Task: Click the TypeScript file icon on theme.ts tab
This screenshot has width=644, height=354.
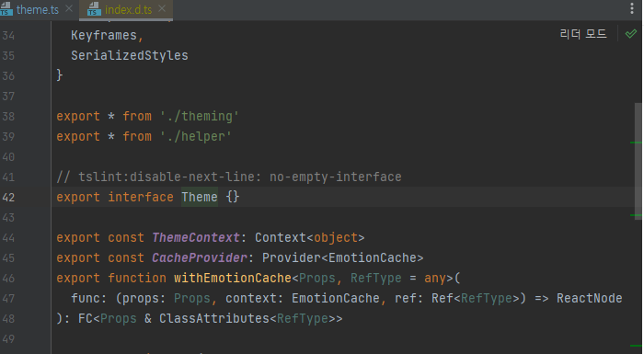Action: coord(6,9)
